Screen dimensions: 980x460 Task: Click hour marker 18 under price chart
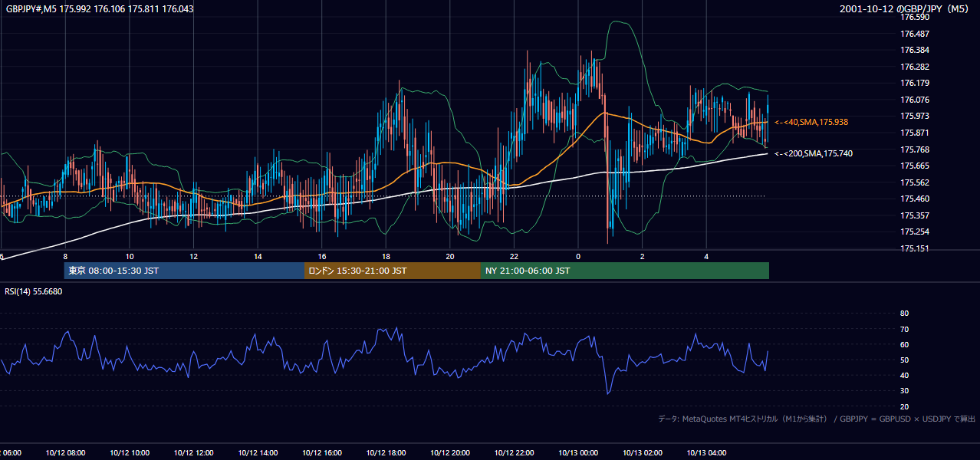tap(386, 256)
